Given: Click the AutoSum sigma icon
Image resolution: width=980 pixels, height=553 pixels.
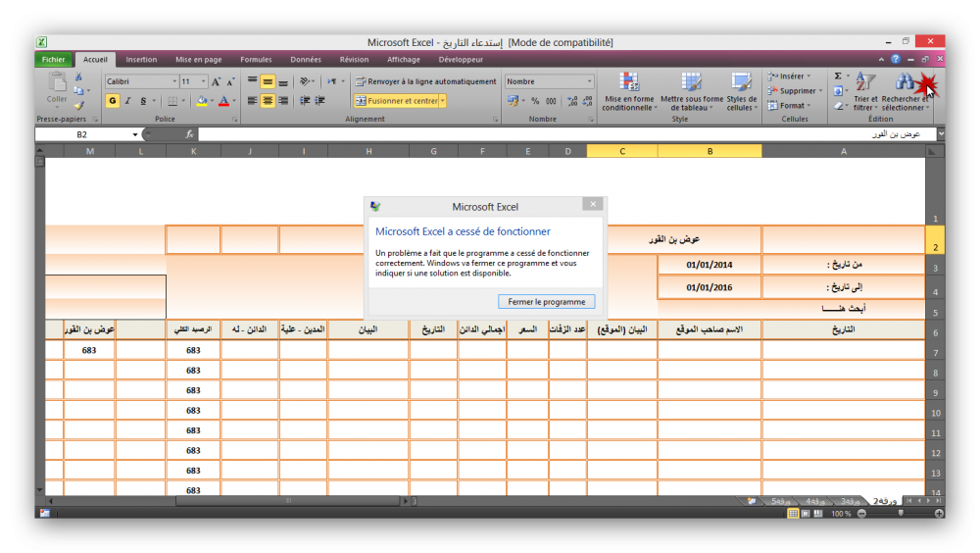Looking at the screenshot, I should click(838, 76).
